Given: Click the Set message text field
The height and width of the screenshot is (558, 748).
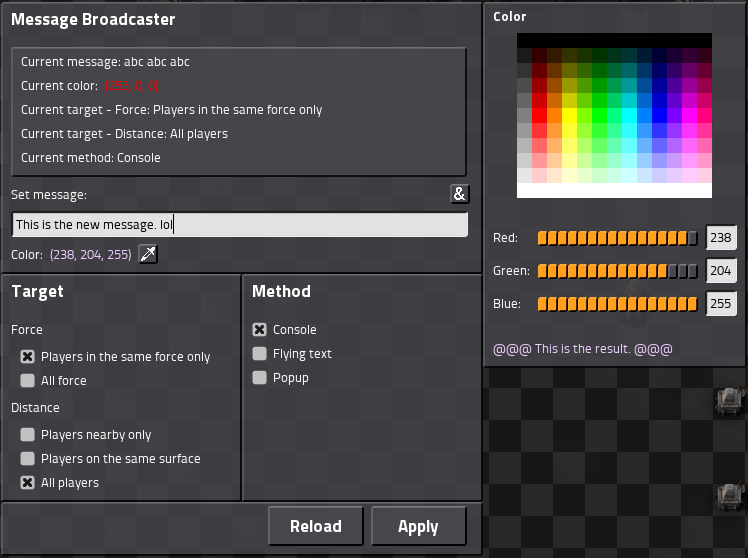Looking at the screenshot, I should coord(240,225).
